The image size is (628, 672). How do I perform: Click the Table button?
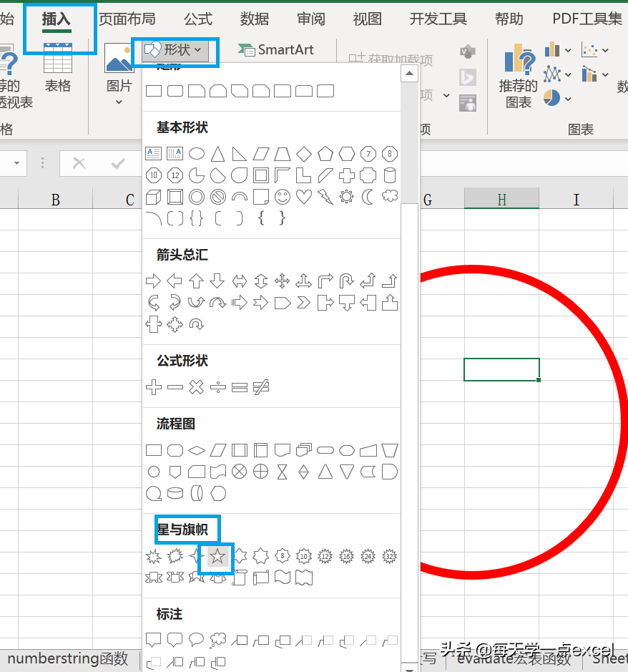(58, 68)
